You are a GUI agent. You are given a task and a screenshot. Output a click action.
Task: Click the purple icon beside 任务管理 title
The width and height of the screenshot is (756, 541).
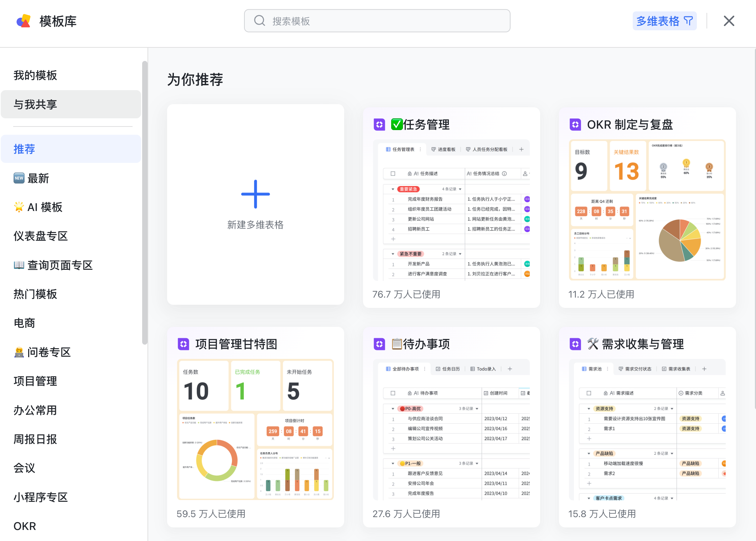[x=379, y=124]
